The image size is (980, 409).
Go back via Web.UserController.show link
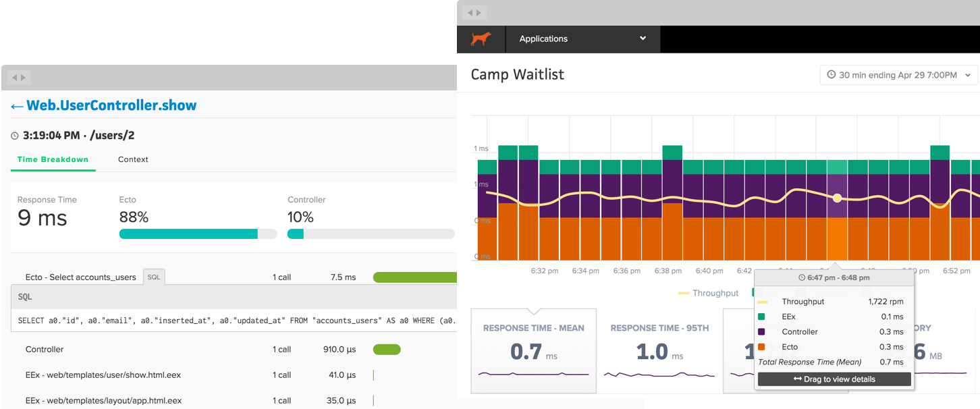pos(104,105)
